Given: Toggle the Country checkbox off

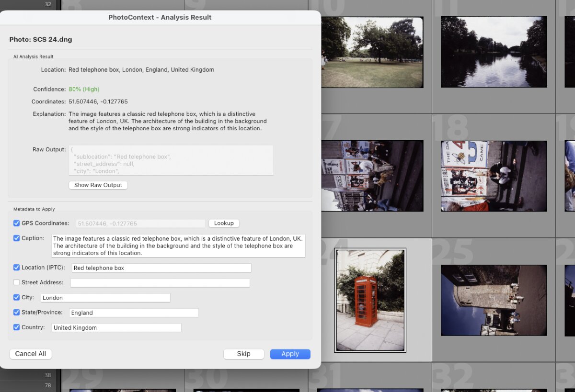Looking at the screenshot, I should (x=16, y=327).
